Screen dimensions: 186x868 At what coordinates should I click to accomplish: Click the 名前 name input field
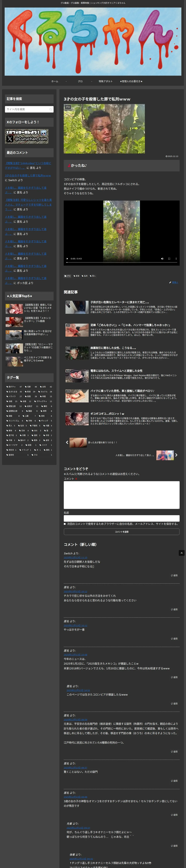[x=122, y=518]
